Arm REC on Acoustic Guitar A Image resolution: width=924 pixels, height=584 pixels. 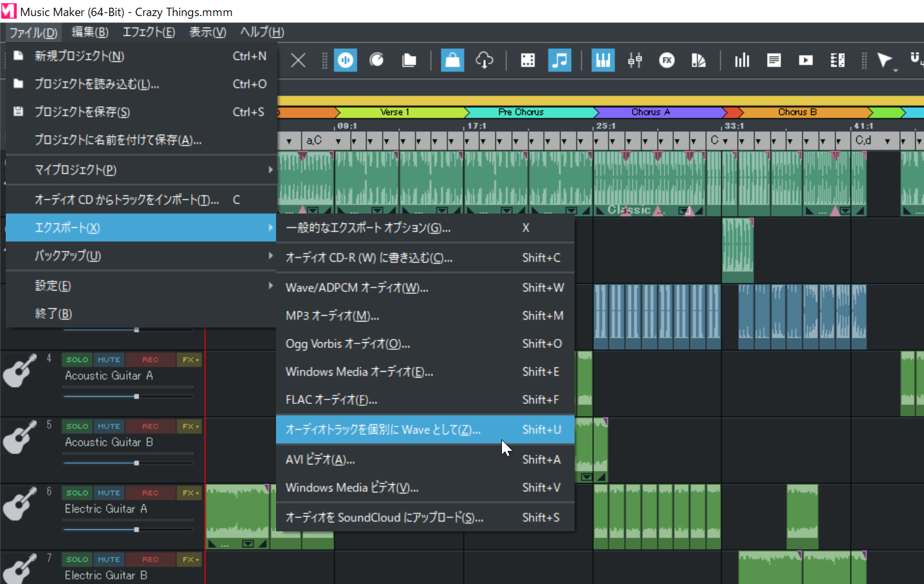click(150, 360)
